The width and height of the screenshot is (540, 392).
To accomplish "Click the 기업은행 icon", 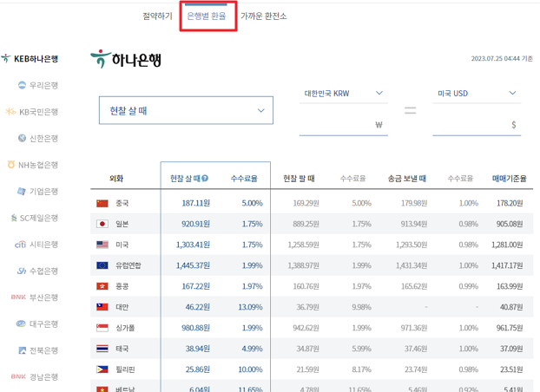I will [x=22, y=191].
